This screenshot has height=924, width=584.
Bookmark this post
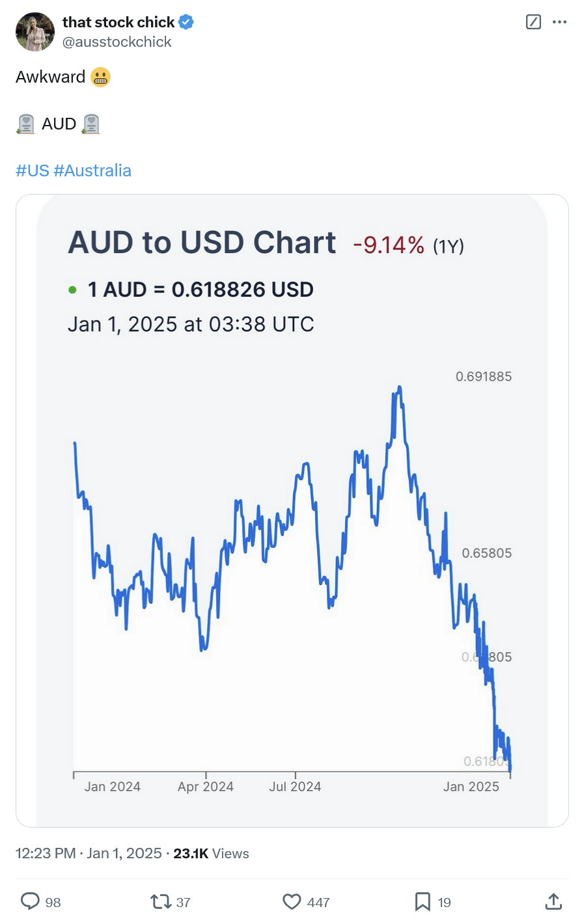point(423,901)
